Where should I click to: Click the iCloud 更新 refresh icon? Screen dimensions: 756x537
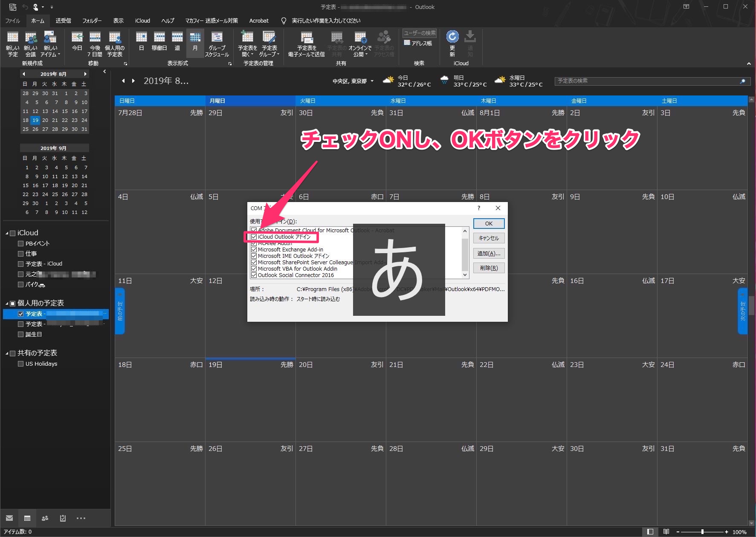(452, 43)
